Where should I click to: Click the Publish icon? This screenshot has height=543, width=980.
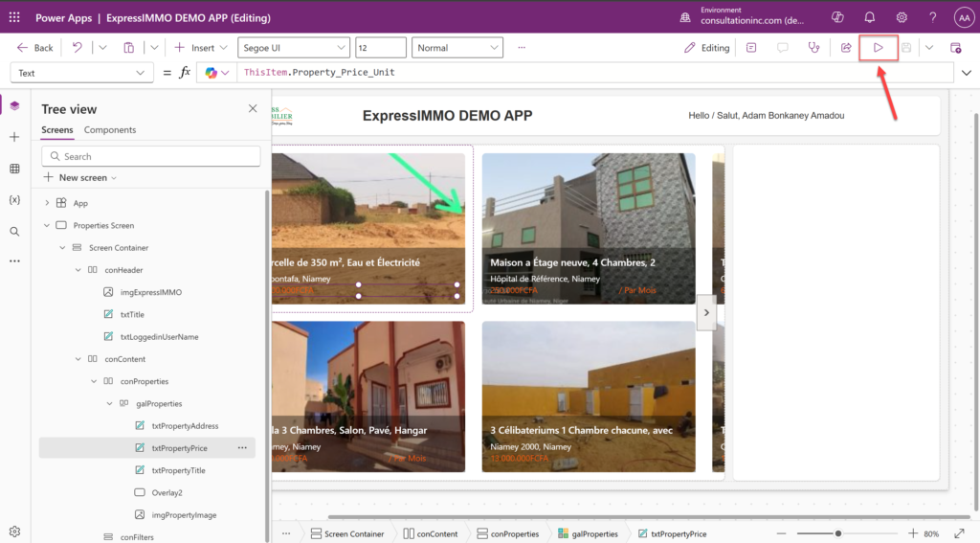[955, 48]
